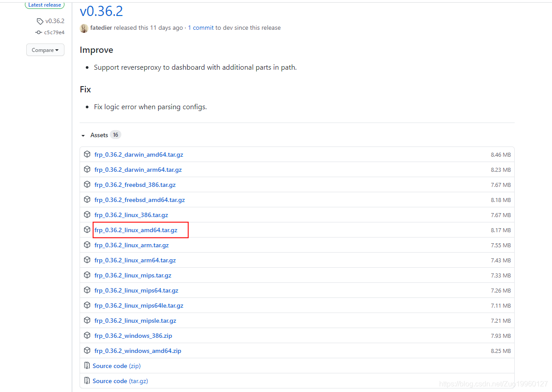Click zip file icon beside Source code (zip)
Image resolution: width=552 pixels, height=392 pixels.
click(87, 366)
